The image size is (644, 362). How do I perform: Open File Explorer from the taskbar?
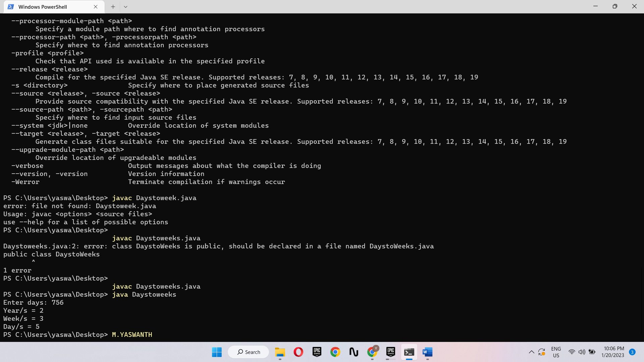point(280,352)
